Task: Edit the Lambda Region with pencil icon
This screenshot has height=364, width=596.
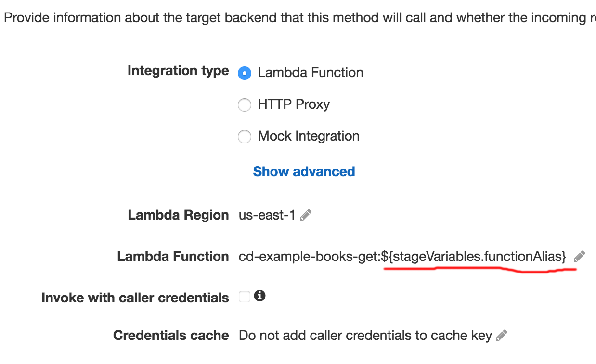Action: [x=306, y=215]
